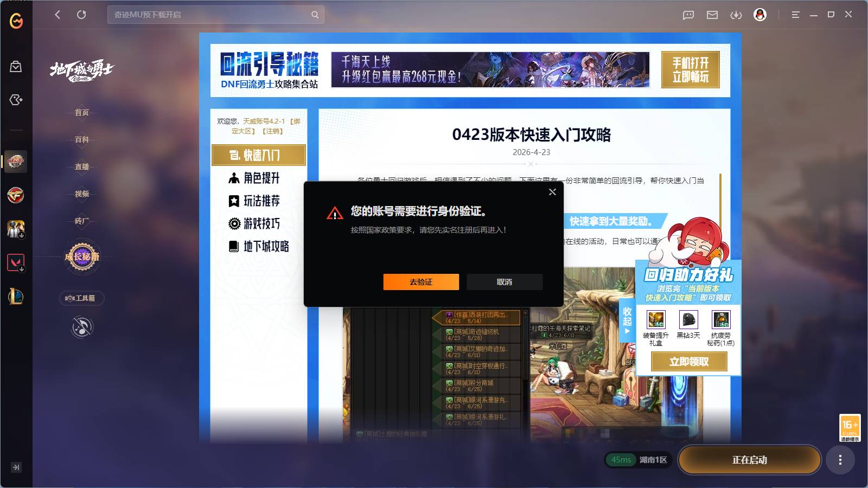Screen dimensions: 868x488
Task: Select the Valorant game icon
Action: pyautogui.click(x=16, y=263)
